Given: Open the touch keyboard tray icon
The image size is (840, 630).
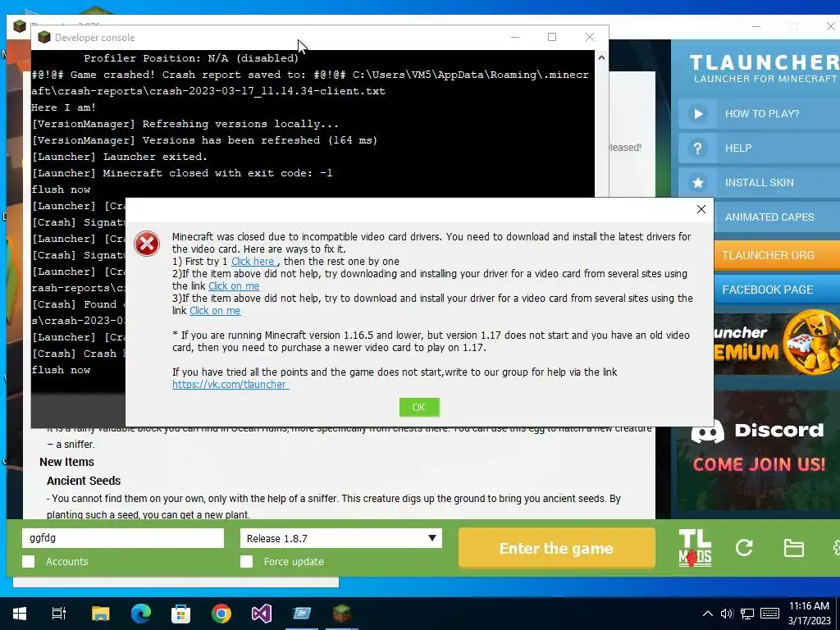Looking at the screenshot, I should [769, 614].
